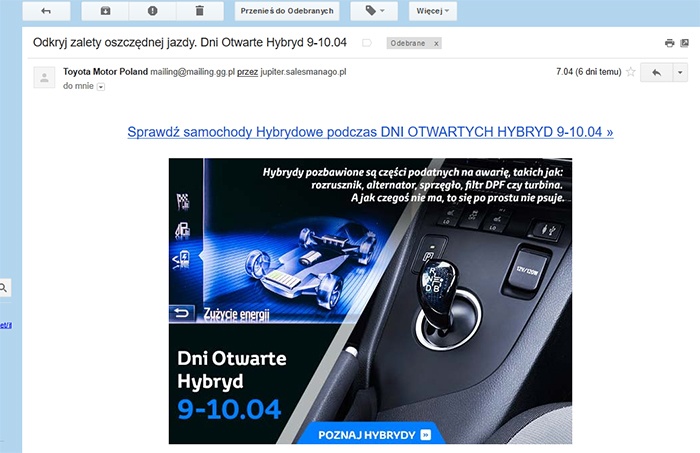This screenshot has width=700, height=453.
Task: Click the search magnifier icon at left edge
Action: click(x=4, y=288)
